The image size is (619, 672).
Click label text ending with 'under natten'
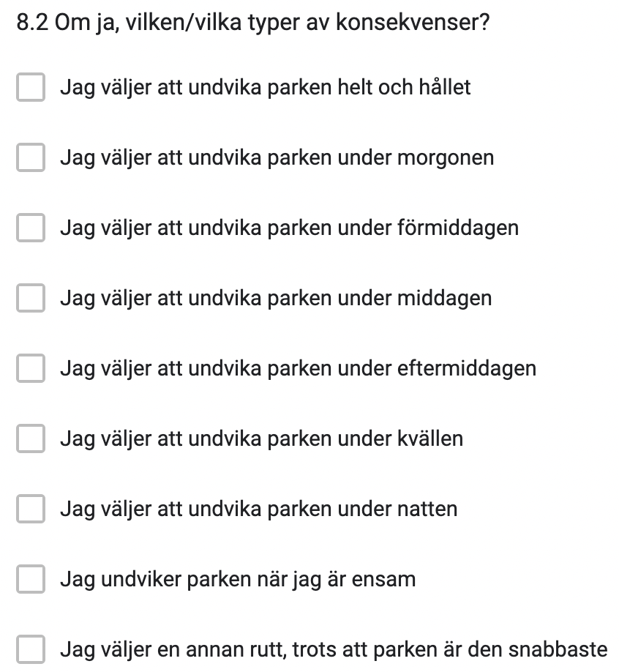(259, 509)
